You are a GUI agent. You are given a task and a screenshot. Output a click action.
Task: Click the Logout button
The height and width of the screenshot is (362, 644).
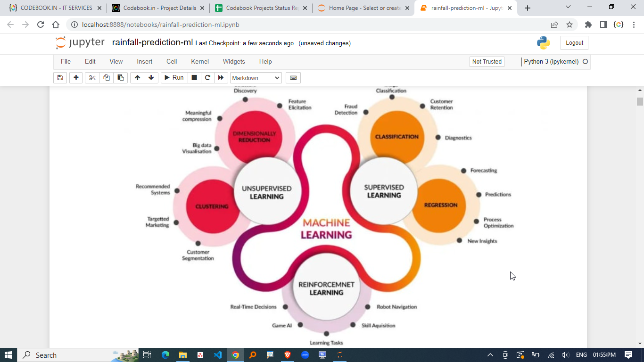[x=574, y=43]
